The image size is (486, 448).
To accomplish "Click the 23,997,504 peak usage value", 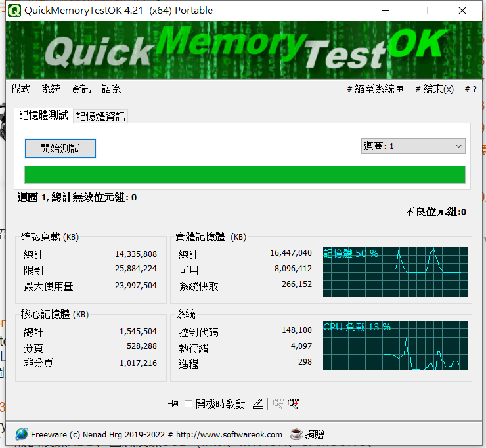I will point(136,285).
